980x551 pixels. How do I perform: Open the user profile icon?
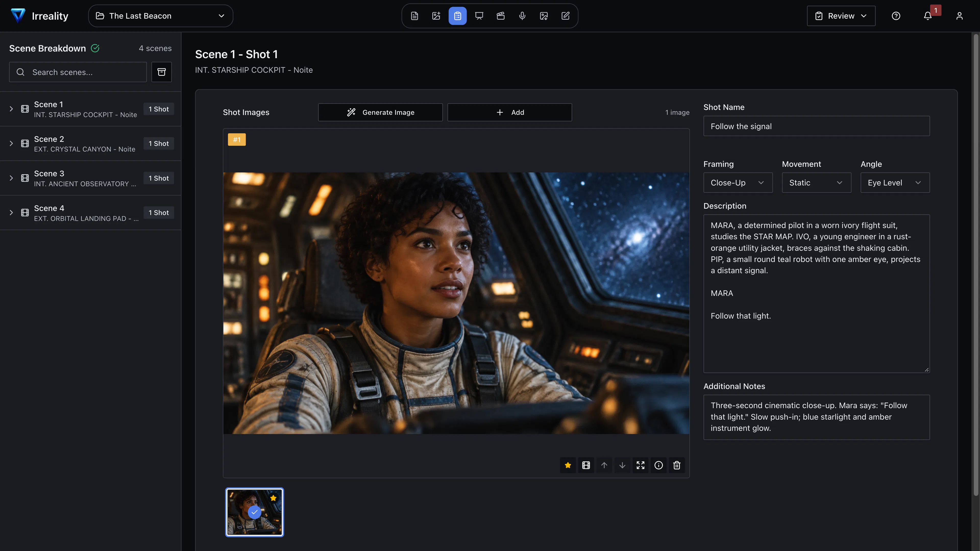pyautogui.click(x=960, y=16)
